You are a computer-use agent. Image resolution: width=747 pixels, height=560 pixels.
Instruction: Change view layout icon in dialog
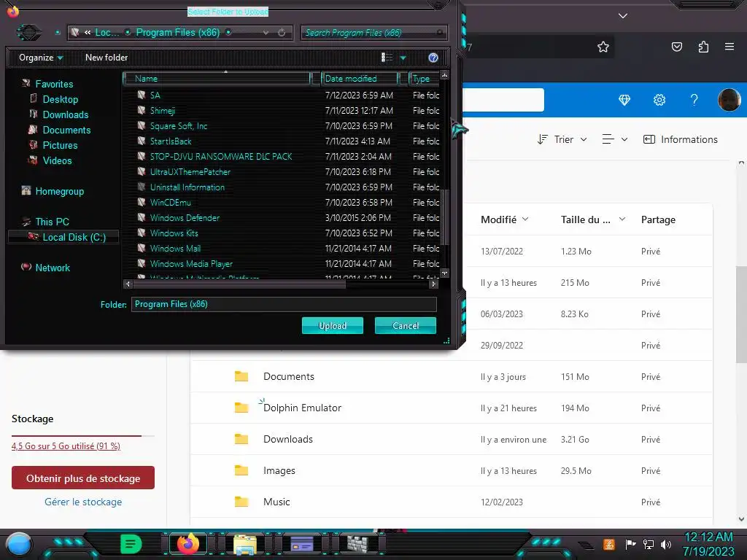click(x=387, y=58)
